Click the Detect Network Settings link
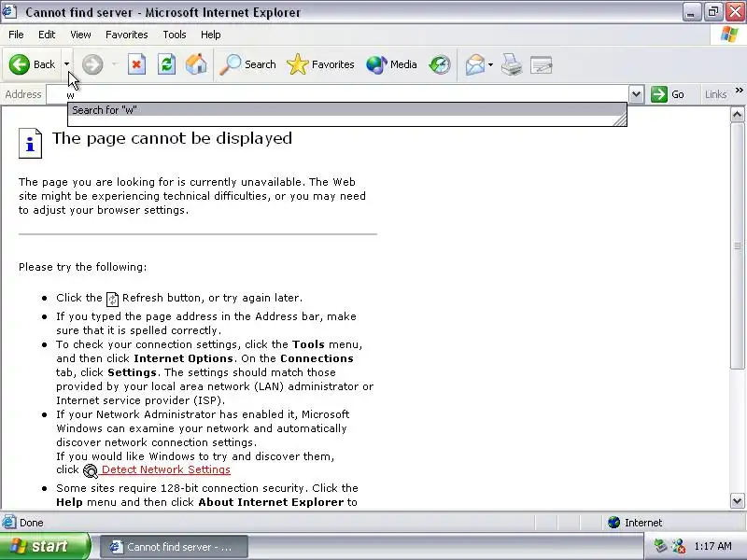Screen dimensions: 747x560 [166, 469]
